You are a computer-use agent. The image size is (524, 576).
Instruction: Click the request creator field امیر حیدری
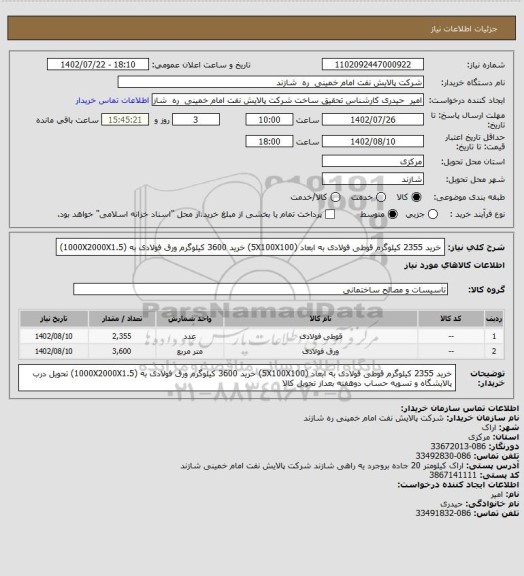click(288, 100)
